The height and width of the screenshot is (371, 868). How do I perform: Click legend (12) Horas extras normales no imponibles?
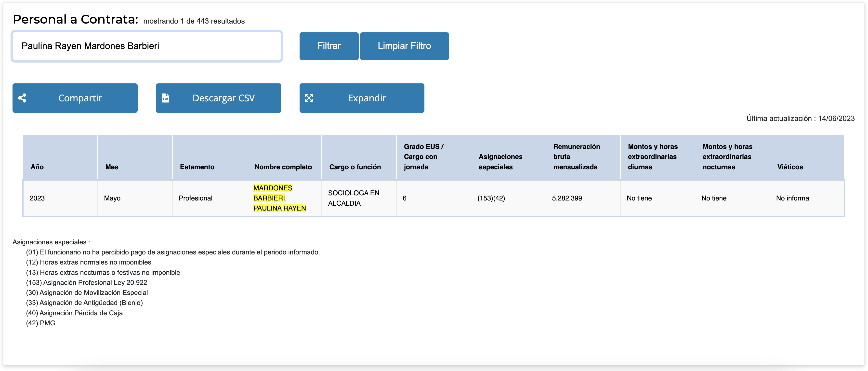pos(89,262)
